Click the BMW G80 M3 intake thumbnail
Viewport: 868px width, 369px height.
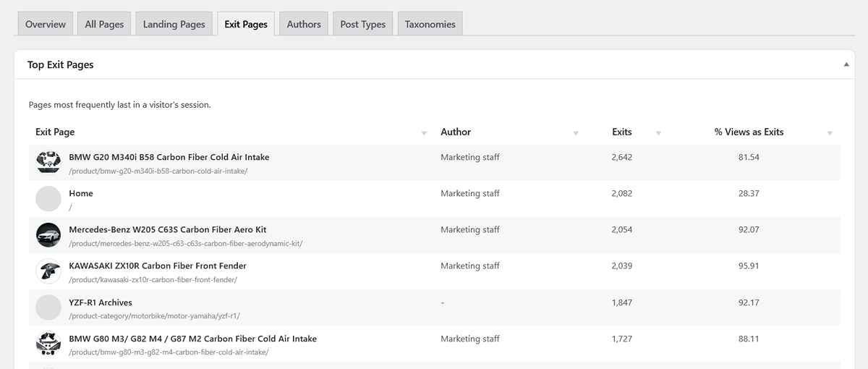(48, 344)
